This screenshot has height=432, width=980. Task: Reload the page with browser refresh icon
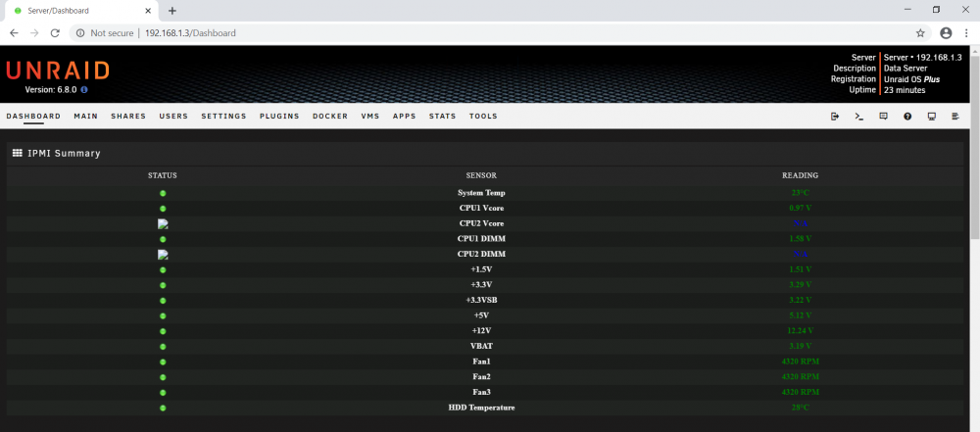click(x=55, y=33)
